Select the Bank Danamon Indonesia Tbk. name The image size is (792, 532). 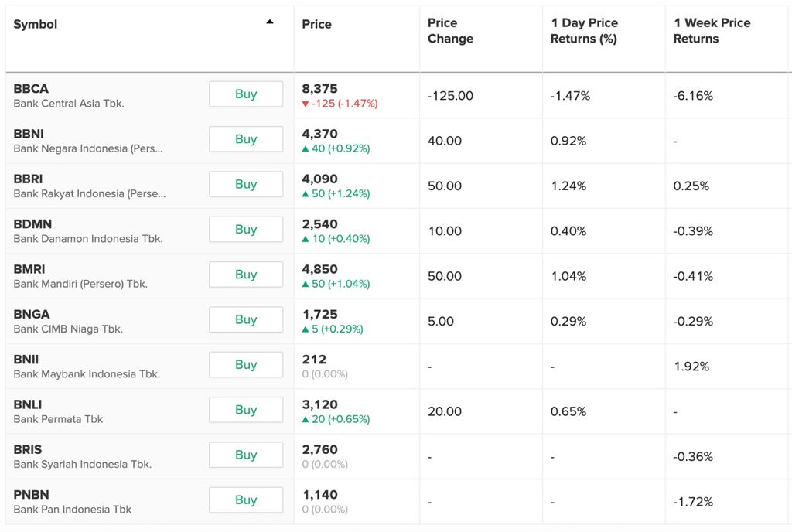88,239
